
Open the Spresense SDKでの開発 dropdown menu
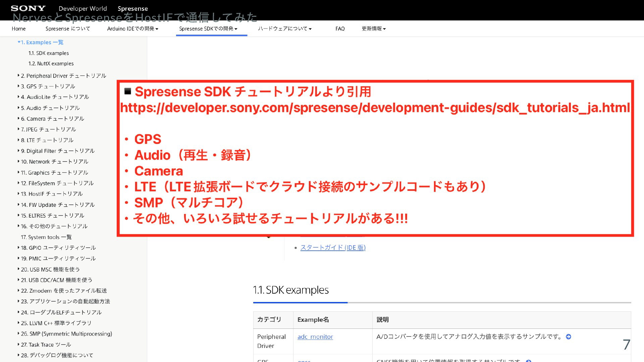pos(208,28)
